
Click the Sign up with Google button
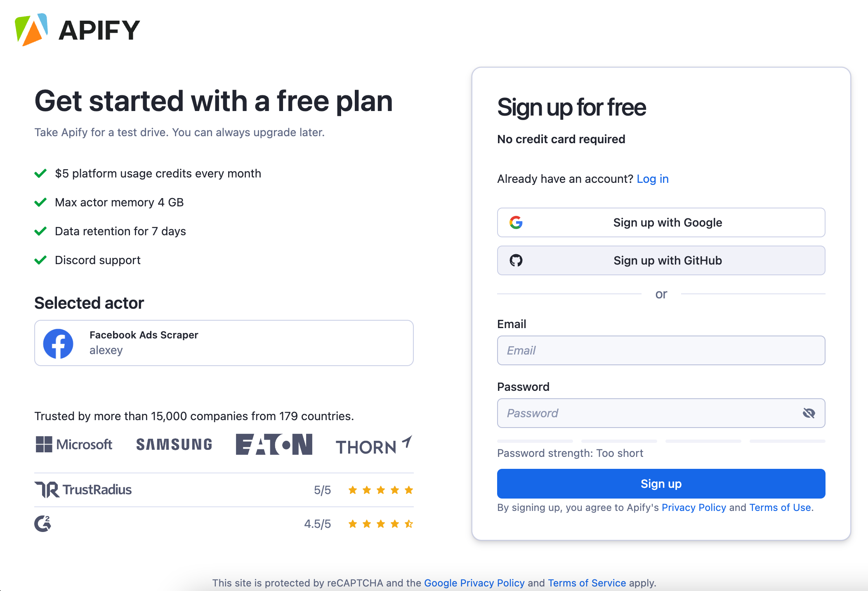661,222
